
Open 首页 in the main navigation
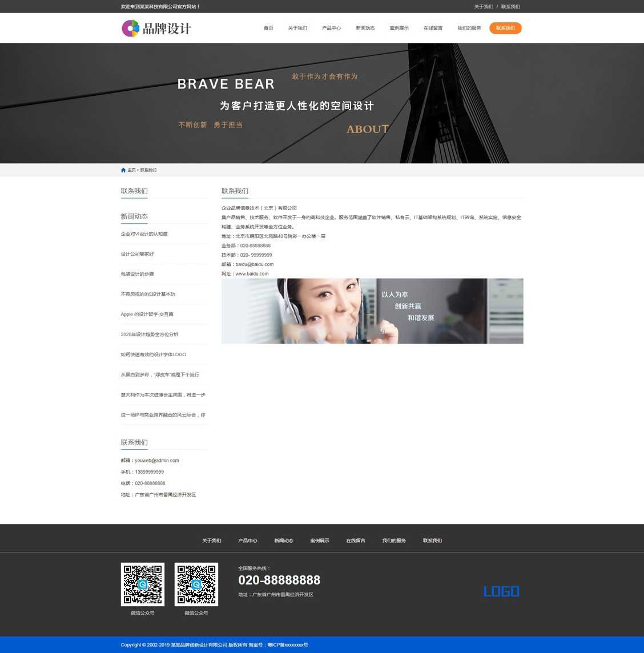click(x=268, y=28)
